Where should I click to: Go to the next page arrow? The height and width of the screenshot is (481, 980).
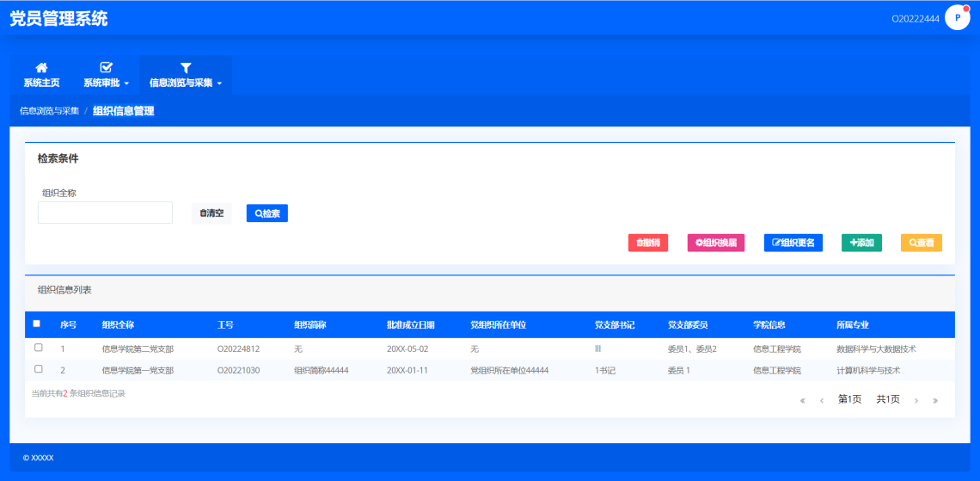(916, 400)
